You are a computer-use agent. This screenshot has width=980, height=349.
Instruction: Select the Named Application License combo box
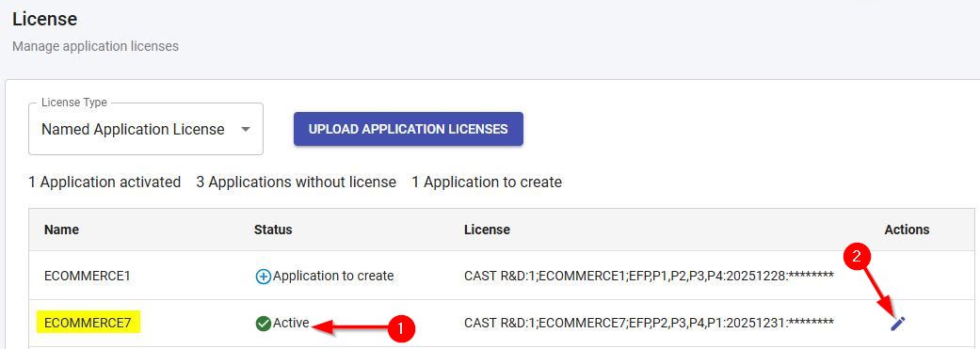[x=146, y=129]
